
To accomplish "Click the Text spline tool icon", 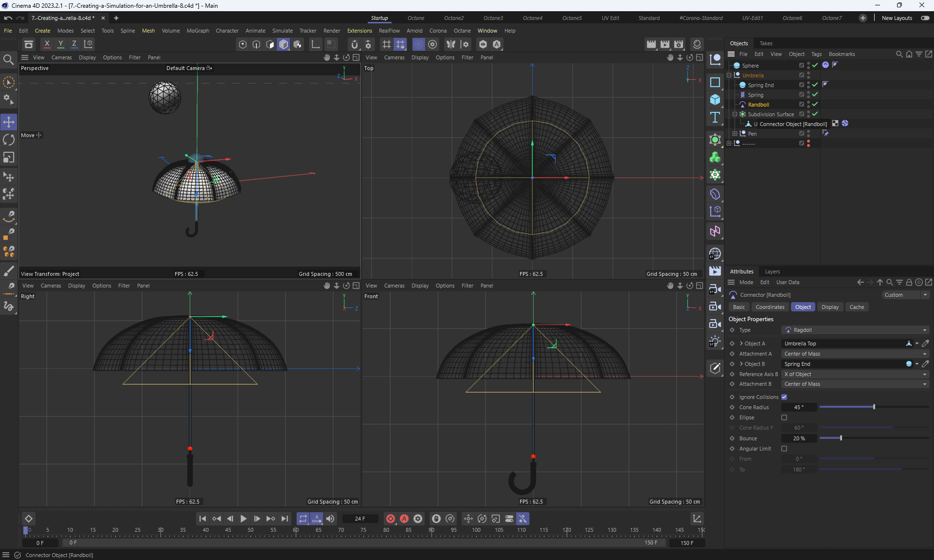I will (715, 117).
